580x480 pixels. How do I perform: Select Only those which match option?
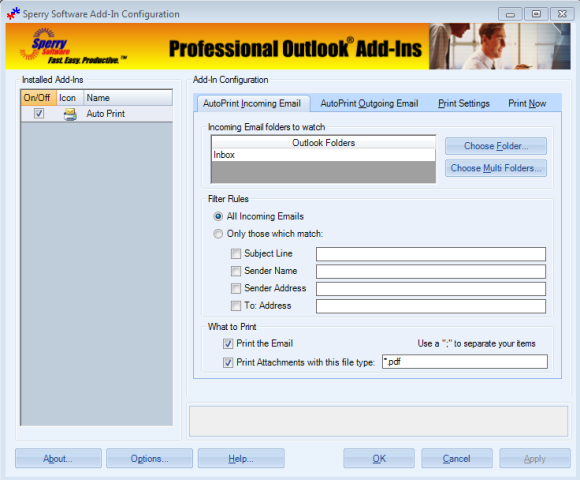click(x=218, y=234)
